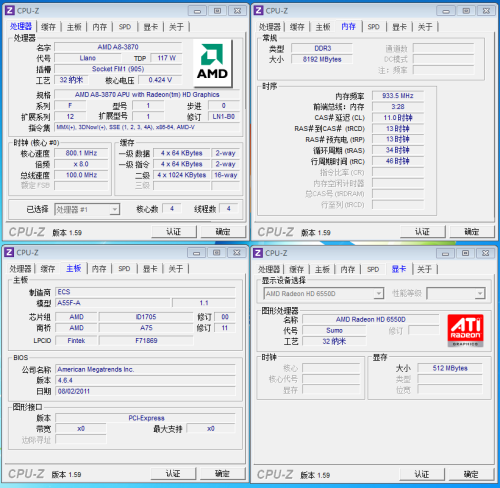Click the memory size field 8192 MBytes
This screenshot has height=488, width=500.
[x=322, y=59]
